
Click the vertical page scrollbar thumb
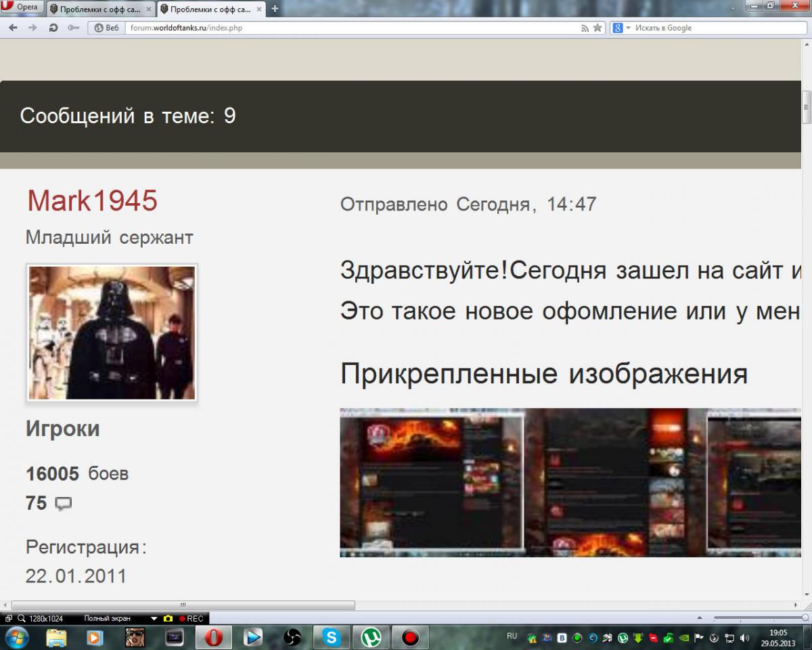pos(807,108)
